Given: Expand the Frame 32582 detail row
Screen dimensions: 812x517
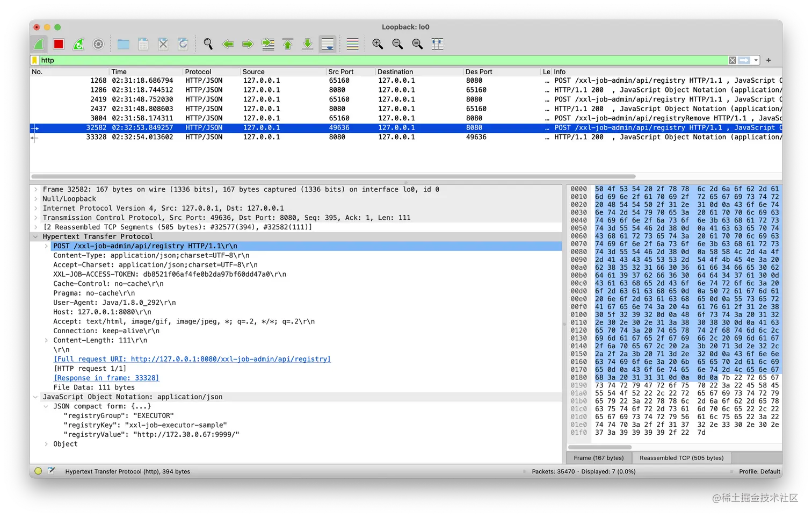Looking at the screenshot, I should point(36,189).
